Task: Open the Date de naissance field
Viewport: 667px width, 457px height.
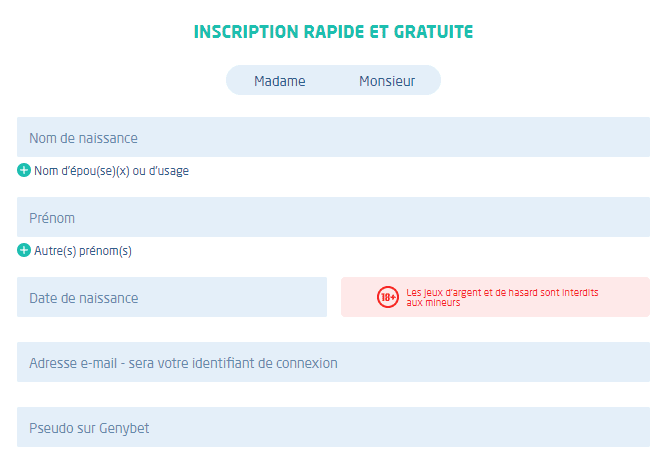Action: (x=172, y=297)
